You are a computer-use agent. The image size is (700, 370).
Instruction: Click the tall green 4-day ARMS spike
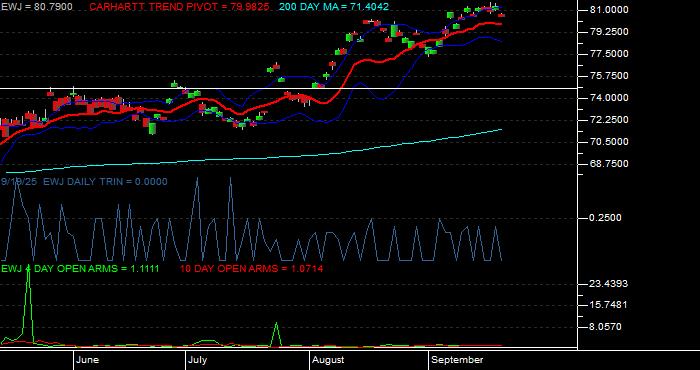[29, 303]
